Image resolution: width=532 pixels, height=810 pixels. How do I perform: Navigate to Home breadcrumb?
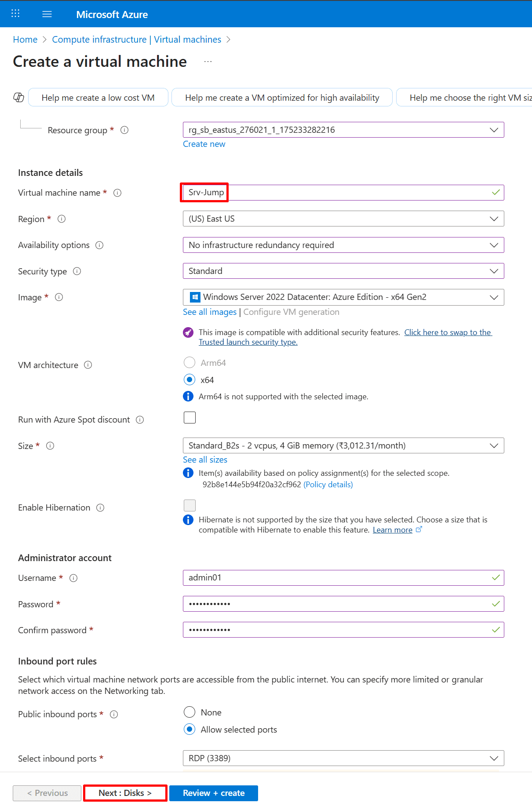[x=25, y=40]
